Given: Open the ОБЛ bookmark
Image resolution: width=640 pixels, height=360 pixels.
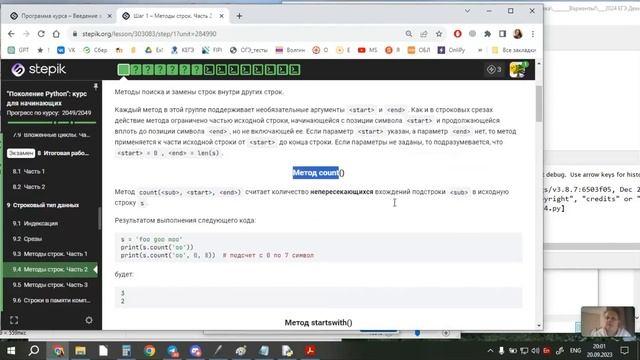Looking at the screenshot, I should tap(419, 50).
